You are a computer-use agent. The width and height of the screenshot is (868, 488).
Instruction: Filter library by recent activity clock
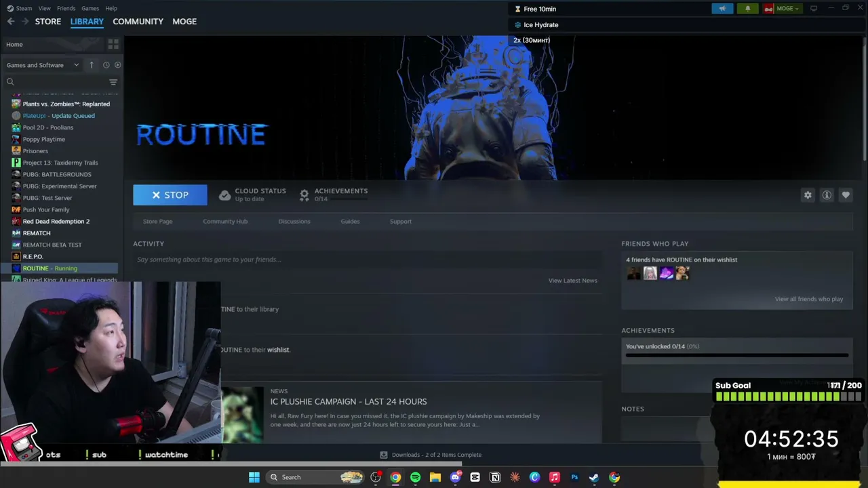[x=106, y=65]
